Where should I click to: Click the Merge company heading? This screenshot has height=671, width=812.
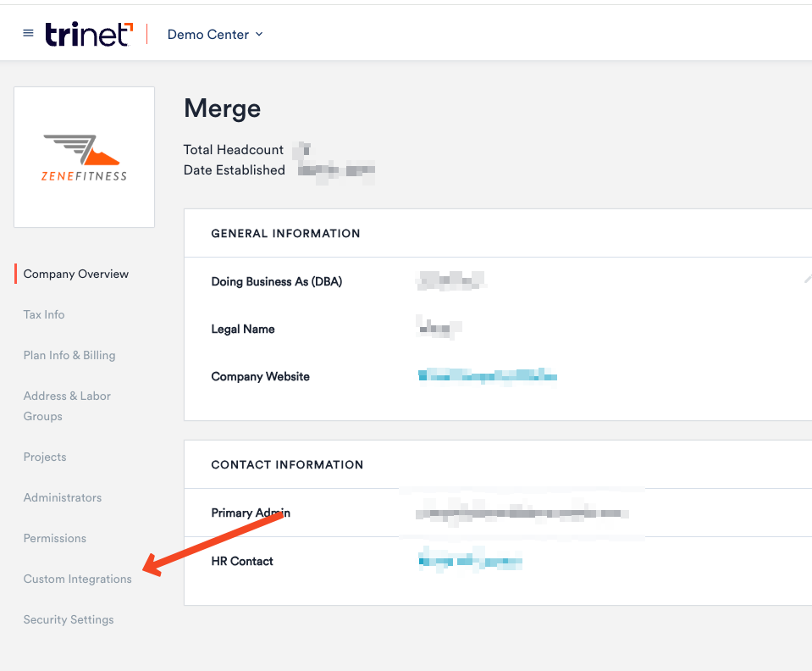(x=222, y=108)
